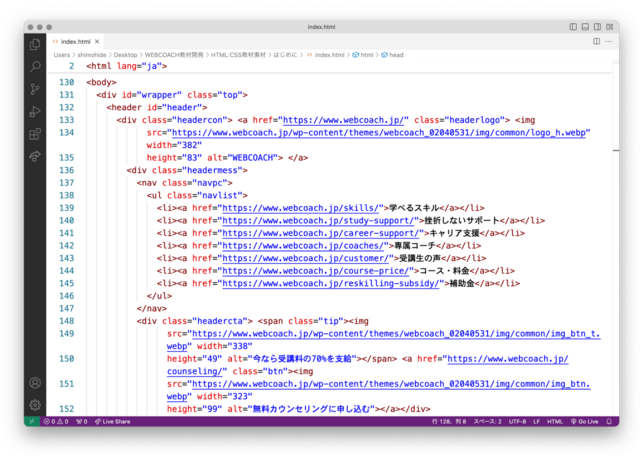Open the notifications bell
The width and height of the screenshot is (640, 458).
point(609,421)
